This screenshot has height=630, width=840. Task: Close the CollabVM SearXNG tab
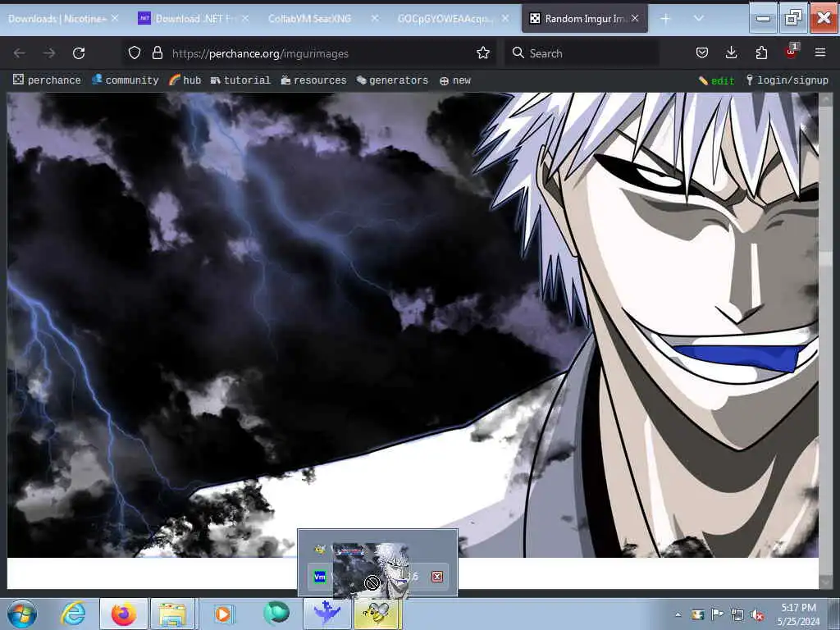click(x=375, y=18)
